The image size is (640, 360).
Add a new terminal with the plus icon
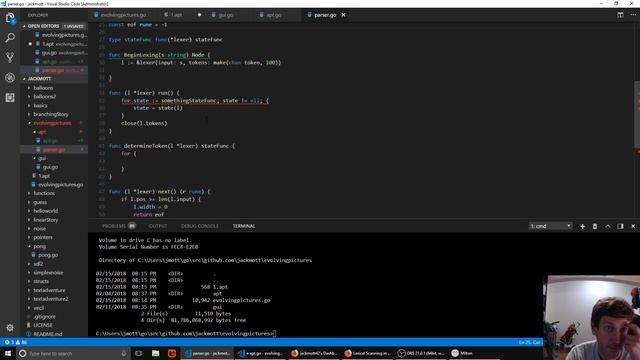pyautogui.click(x=582, y=226)
